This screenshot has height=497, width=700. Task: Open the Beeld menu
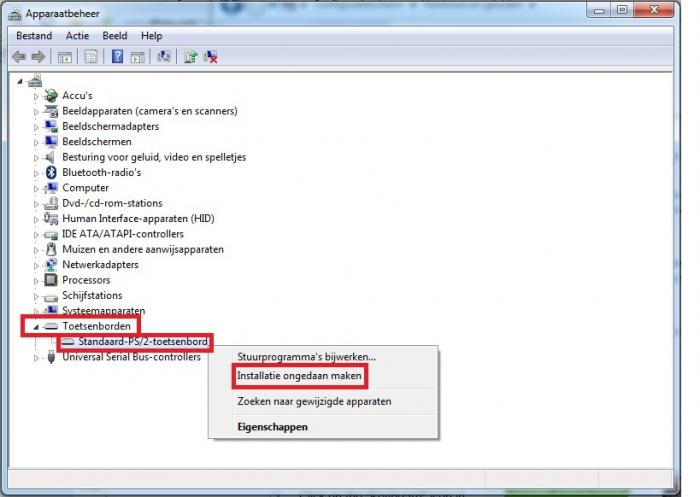click(x=115, y=36)
